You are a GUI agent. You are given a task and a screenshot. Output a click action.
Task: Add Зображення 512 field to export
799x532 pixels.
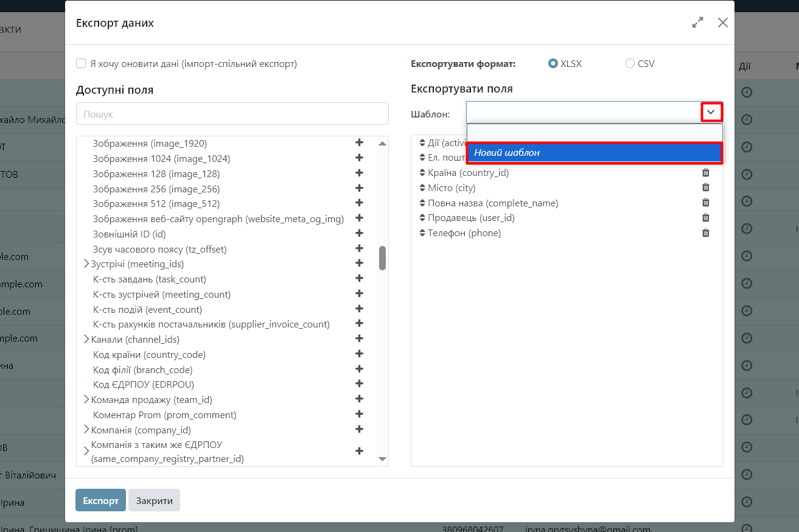359,203
